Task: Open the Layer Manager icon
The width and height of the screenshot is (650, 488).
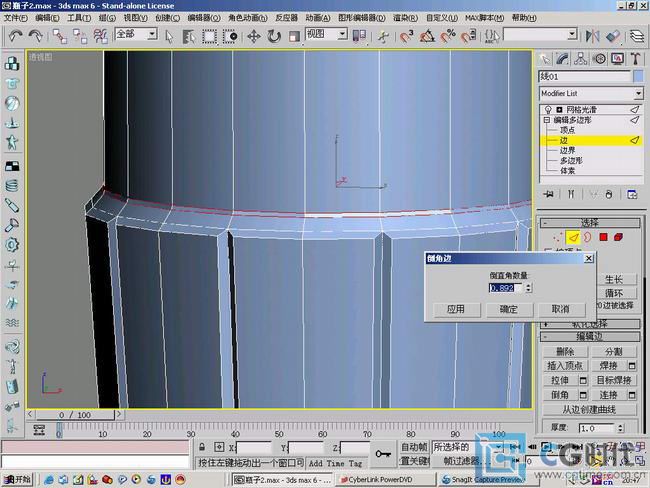Action: click(637, 36)
